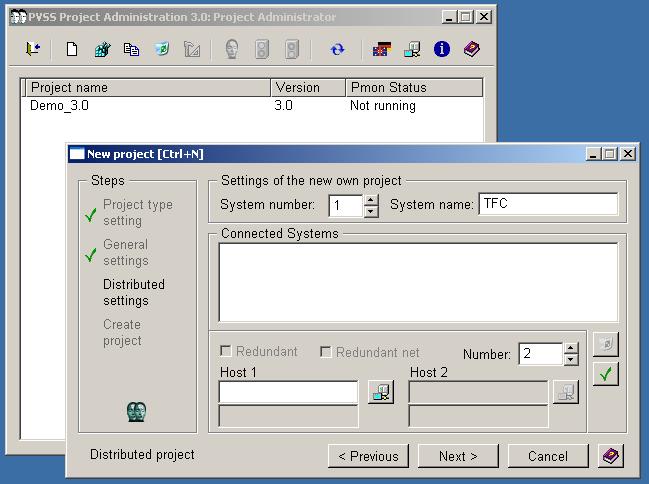Select Distributed settings step
The image size is (649, 484).
[134, 292]
